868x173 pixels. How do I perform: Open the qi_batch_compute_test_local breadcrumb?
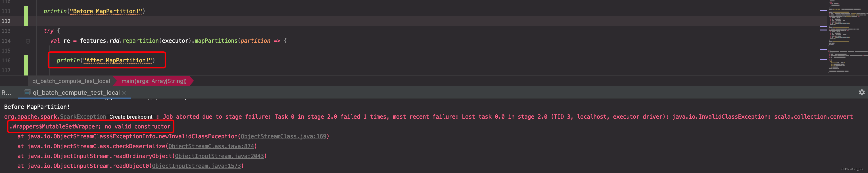(x=71, y=81)
